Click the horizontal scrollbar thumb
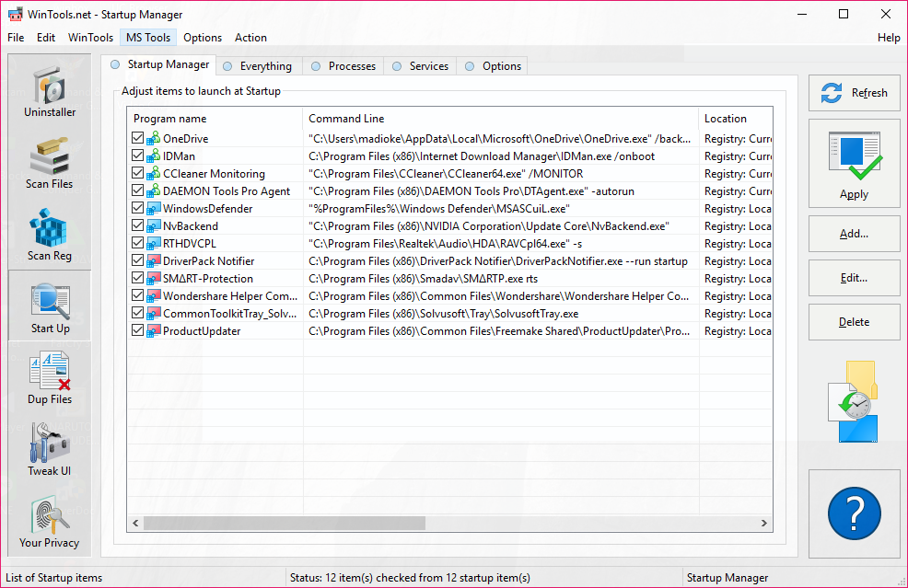 point(285,524)
